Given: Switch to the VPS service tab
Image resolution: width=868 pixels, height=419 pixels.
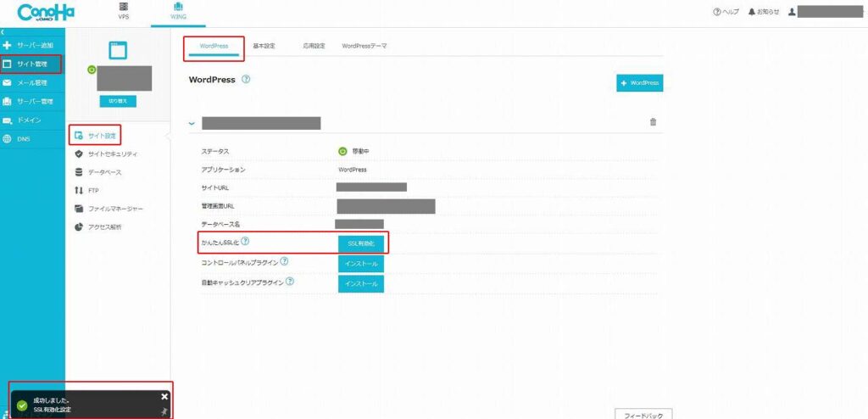Looking at the screenshot, I should pyautogui.click(x=124, y=11).
